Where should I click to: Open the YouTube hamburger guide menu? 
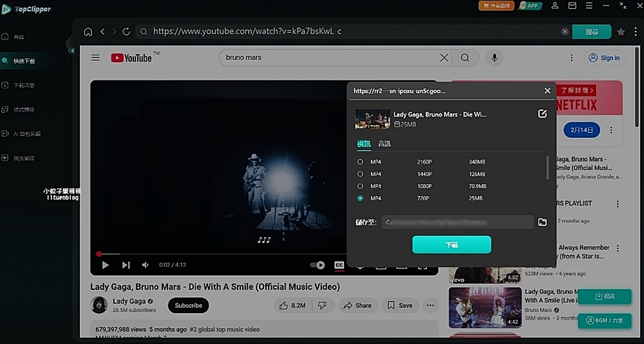[96, 57]
